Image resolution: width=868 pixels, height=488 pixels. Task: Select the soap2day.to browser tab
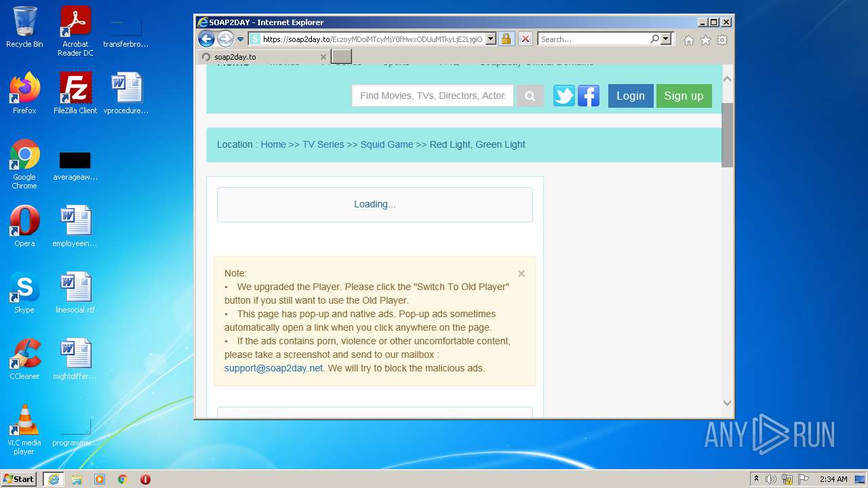coord(264,57)
